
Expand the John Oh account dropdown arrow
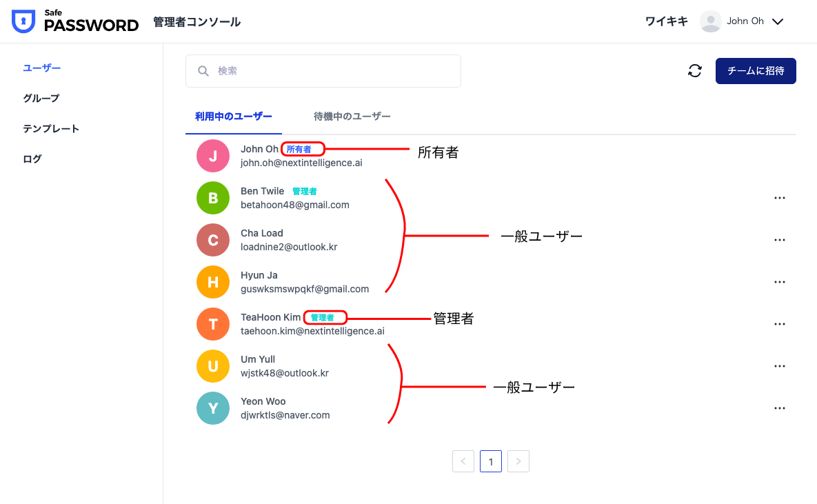tap(778, 21)
